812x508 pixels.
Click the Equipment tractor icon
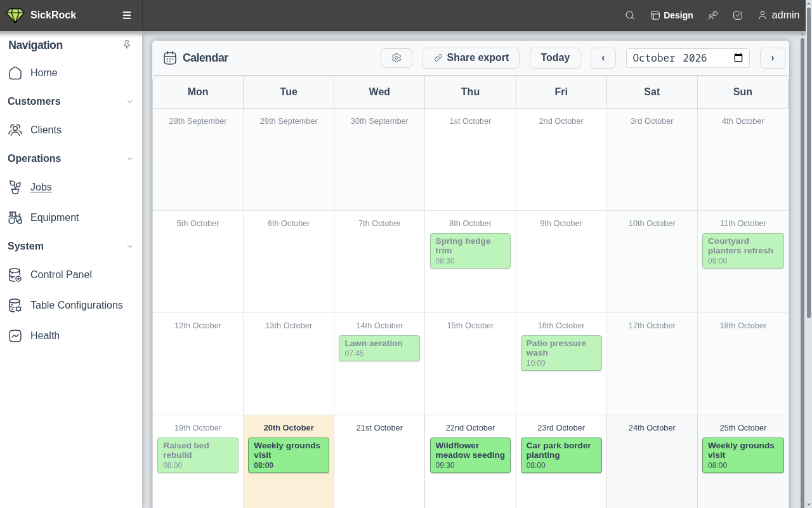coord(15,218)
